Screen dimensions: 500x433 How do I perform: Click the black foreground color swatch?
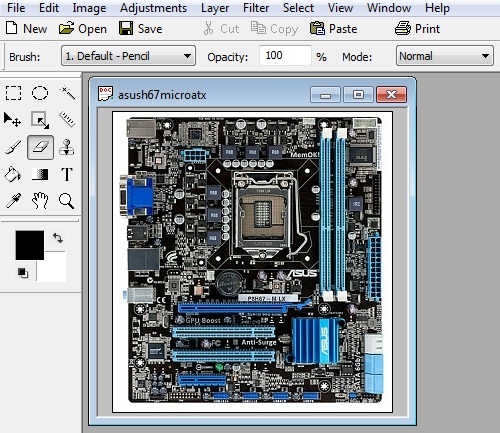point(30,245)
